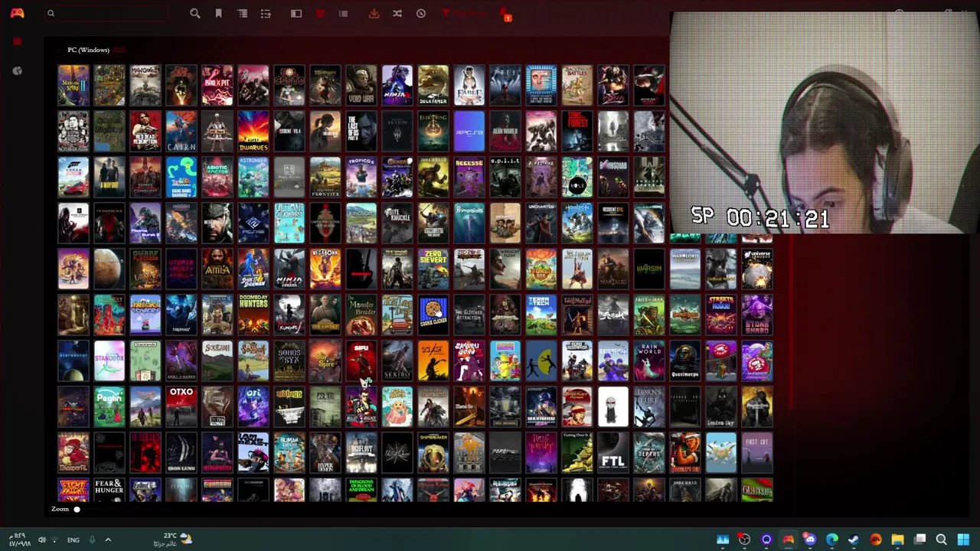
Task: Select the Wartales cover
Action: click(x=613, y=269)
